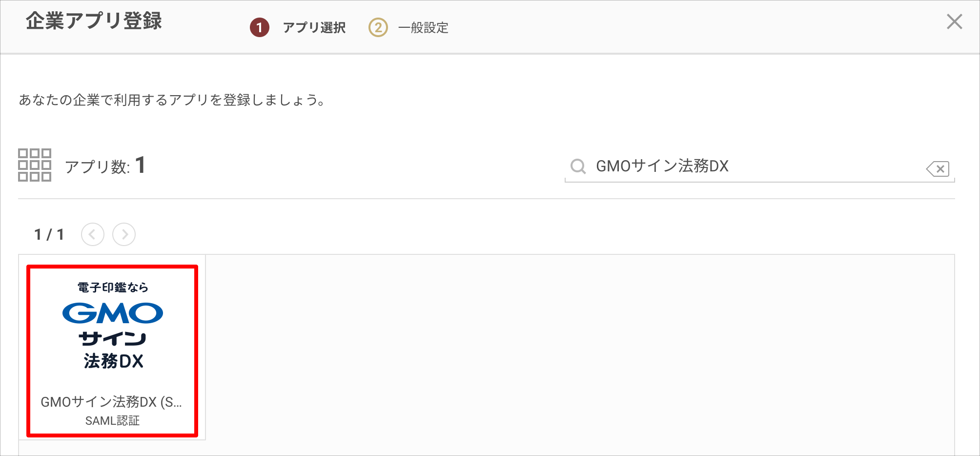Click the app name GMOサイン法務DX (S...
The image size is (980, 456).
click(113, 402)
